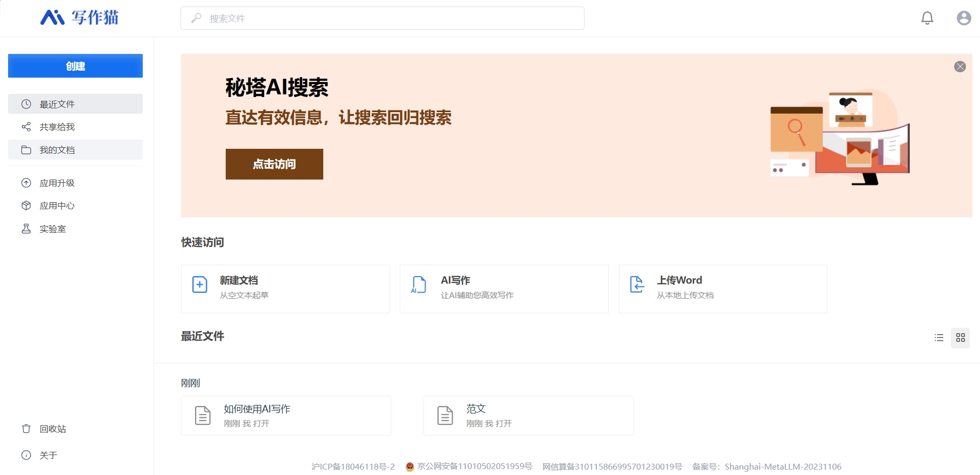Click the share icon beside 共享给我

click(x=26, y=127)
